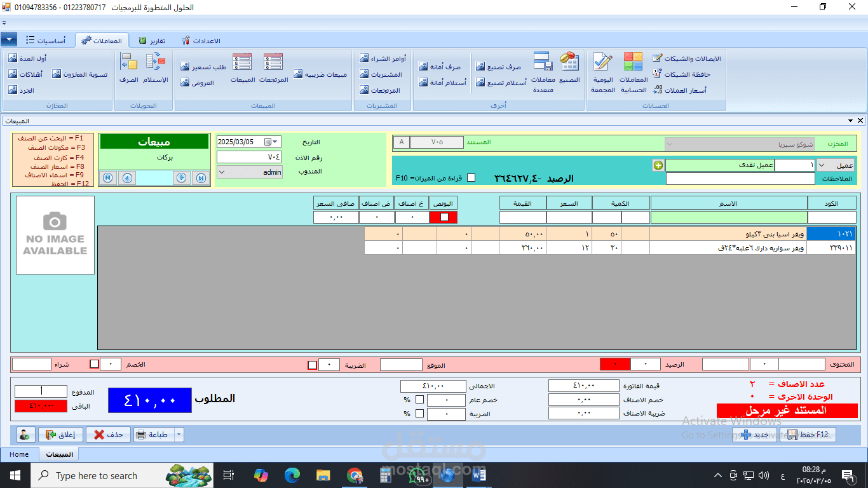This screenshot has width=868, height=488.
Task: Toggle الضريبة checkbox in pink bar
Action: 312,365
